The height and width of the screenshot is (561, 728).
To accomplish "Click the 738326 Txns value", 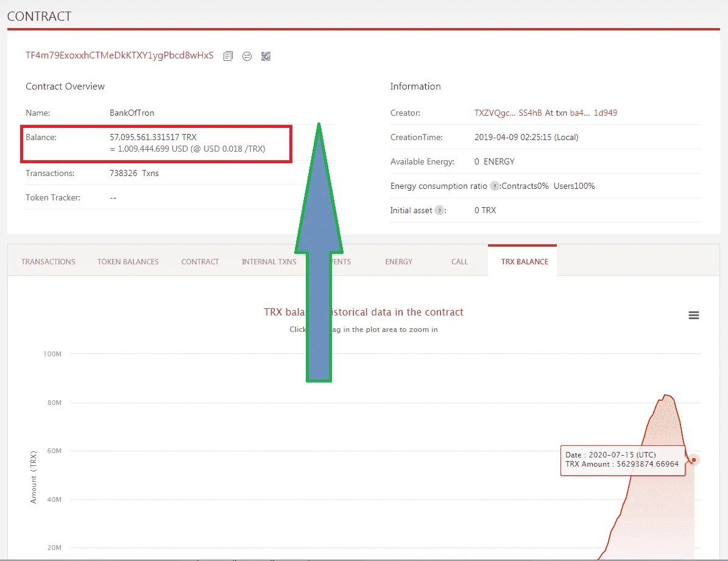I will pyautogui.click(x=134, y=173).
